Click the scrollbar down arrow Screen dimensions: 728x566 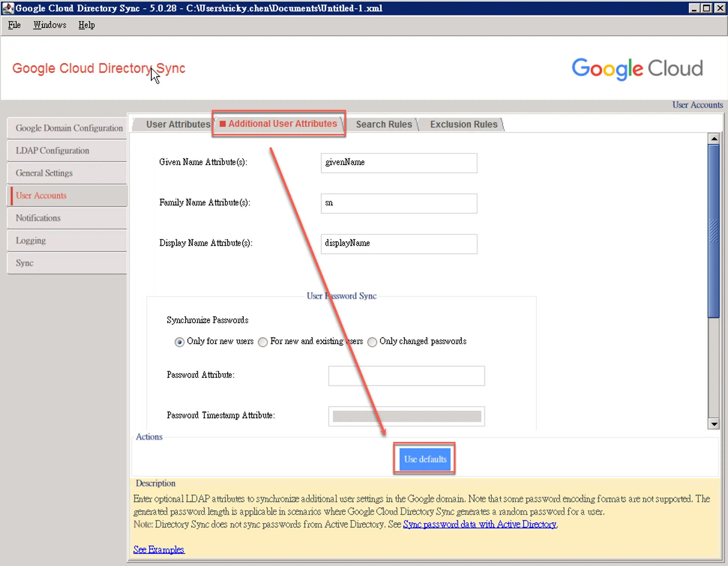tap(714, 424)
